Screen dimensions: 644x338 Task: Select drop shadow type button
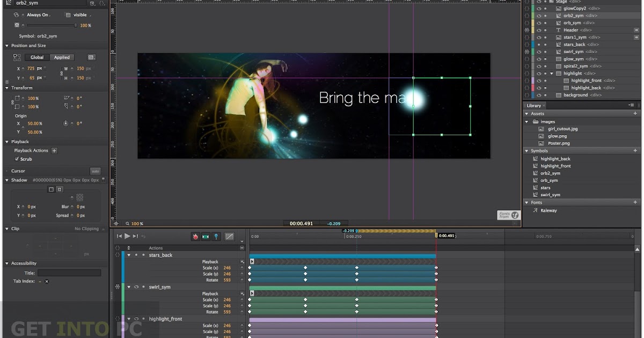[52, 189]
